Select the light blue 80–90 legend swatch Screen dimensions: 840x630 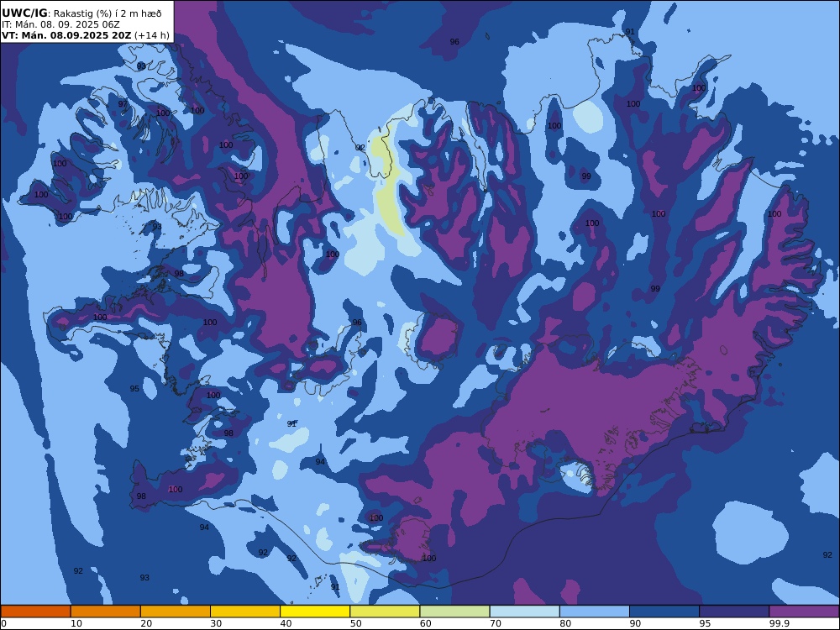click(595, 612)
